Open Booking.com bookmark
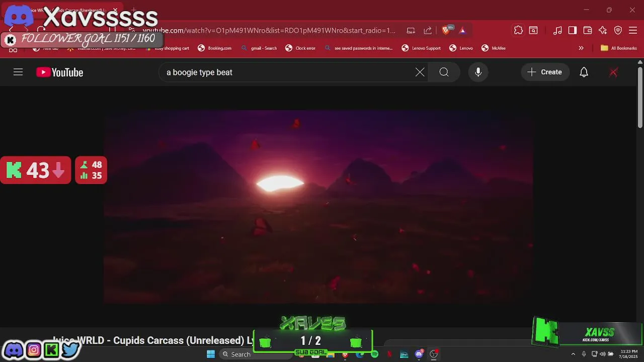Image resolution: width=644 pixels, height=362 pixels. pos(215,48)
